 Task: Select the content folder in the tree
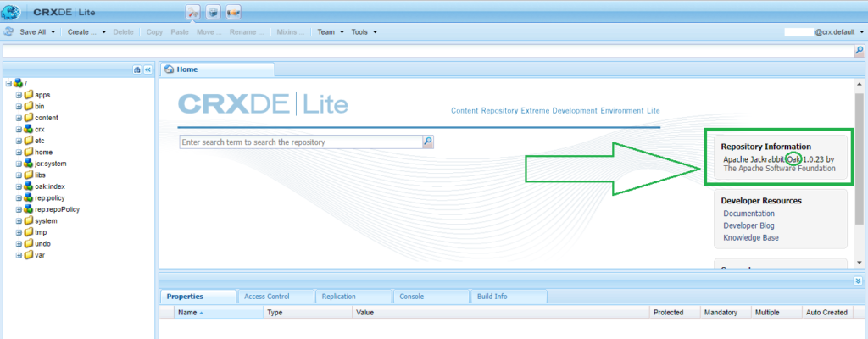47,118
